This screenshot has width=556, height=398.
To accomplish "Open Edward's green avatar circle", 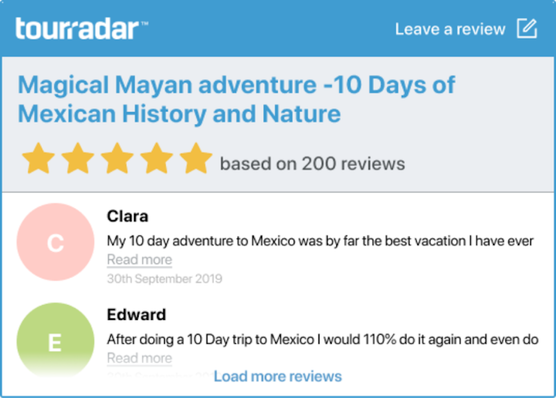I will (55, 340).
